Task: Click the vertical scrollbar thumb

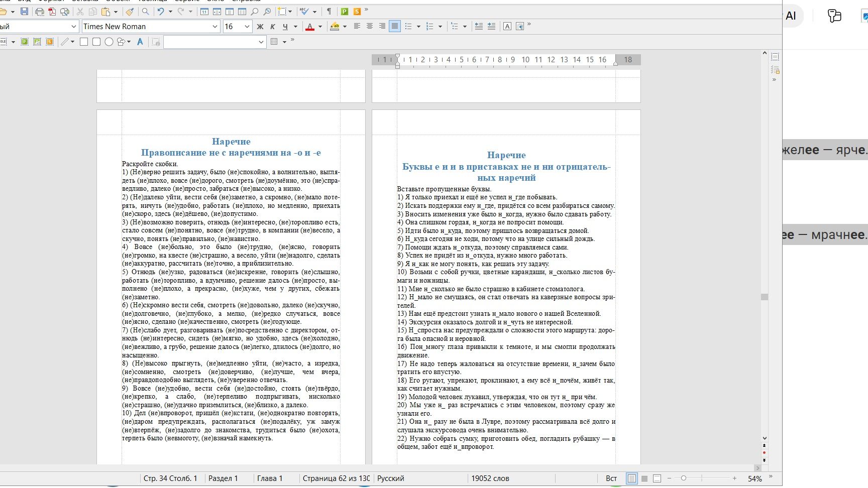Action: (765, 297)
